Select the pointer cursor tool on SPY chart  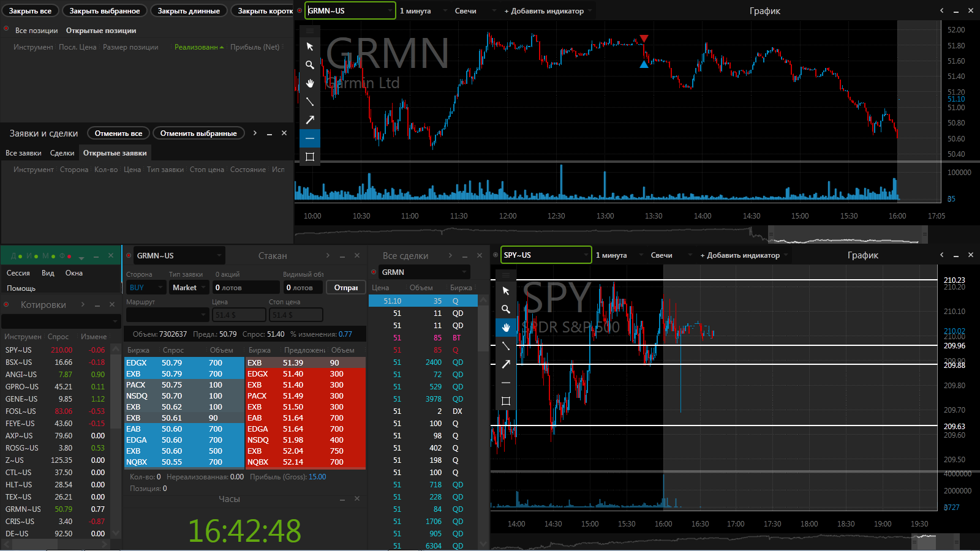(506, 291)
